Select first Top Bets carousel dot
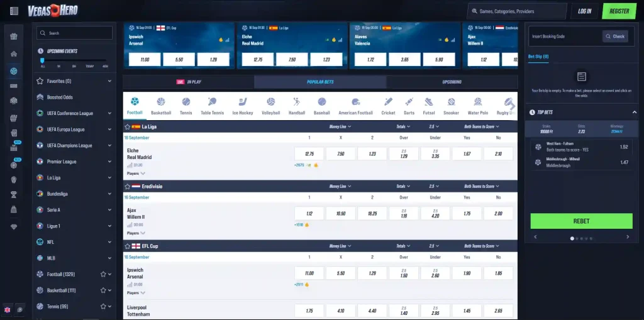The image size is (644, 320). tap(572, 238)
